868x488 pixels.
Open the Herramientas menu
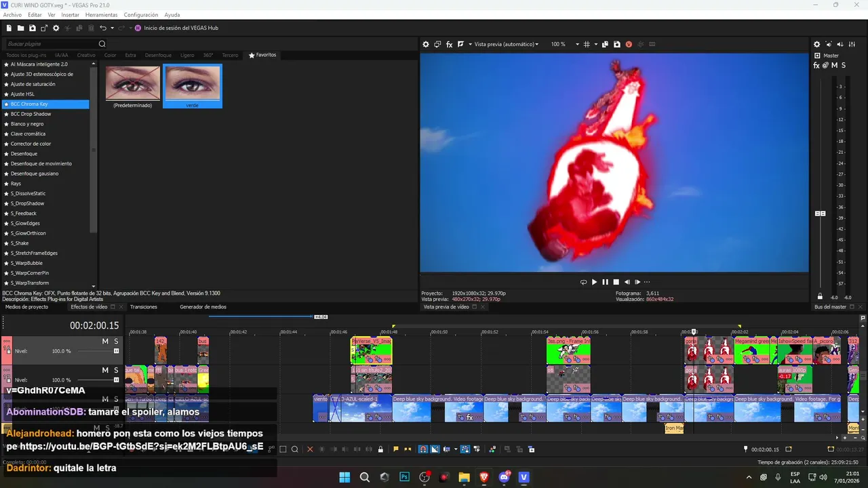point(101,15)
